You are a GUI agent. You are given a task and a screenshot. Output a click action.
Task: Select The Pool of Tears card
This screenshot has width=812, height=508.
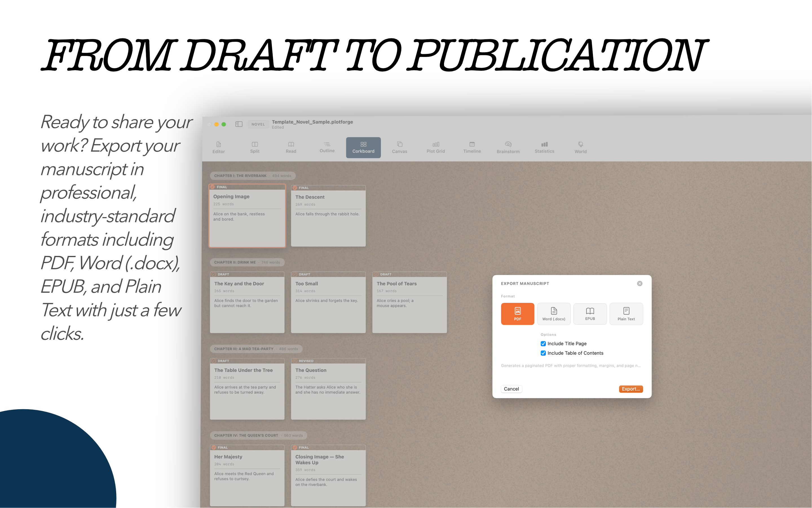coord(409,302)
